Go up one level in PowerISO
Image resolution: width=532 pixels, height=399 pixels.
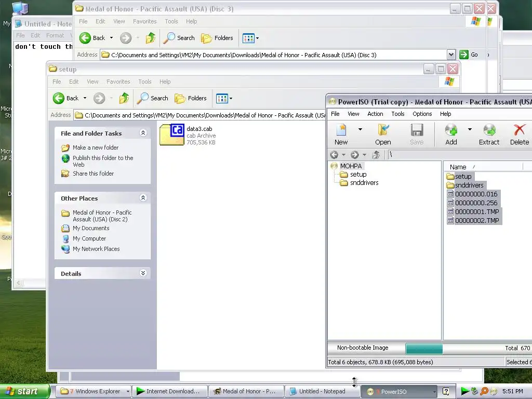pos(376,155)
